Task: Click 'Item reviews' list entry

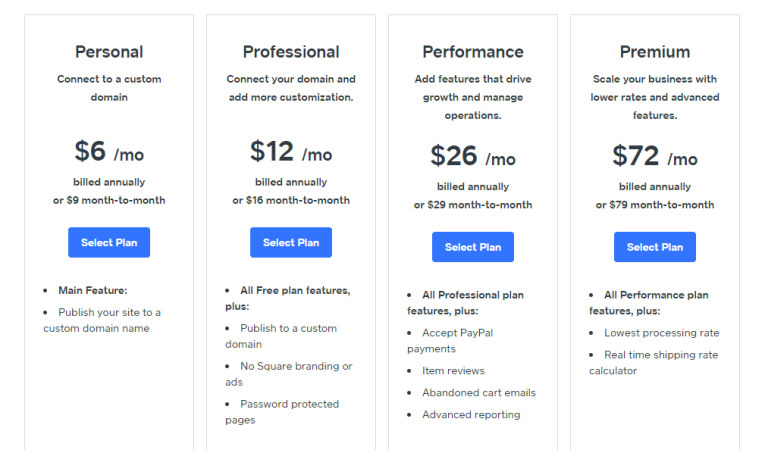Action: click(x=453, y=370)
